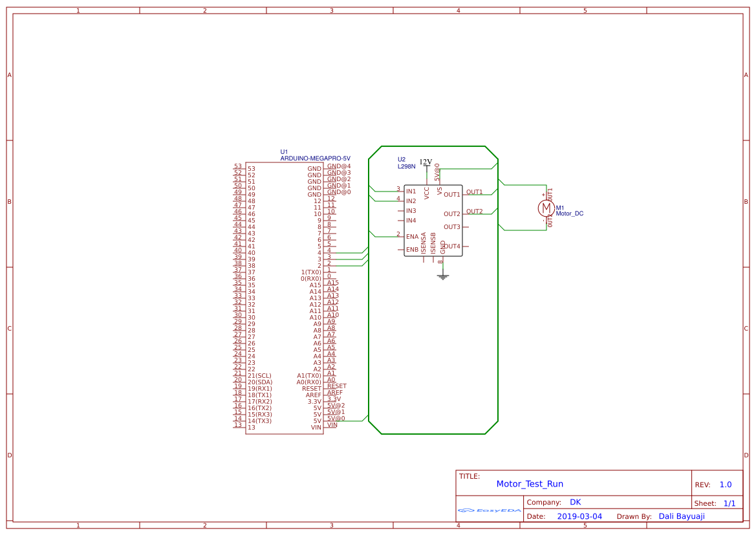Click the date 2019-03-04 field
Screen dimensions: 756x535
(x=579, y=516)
